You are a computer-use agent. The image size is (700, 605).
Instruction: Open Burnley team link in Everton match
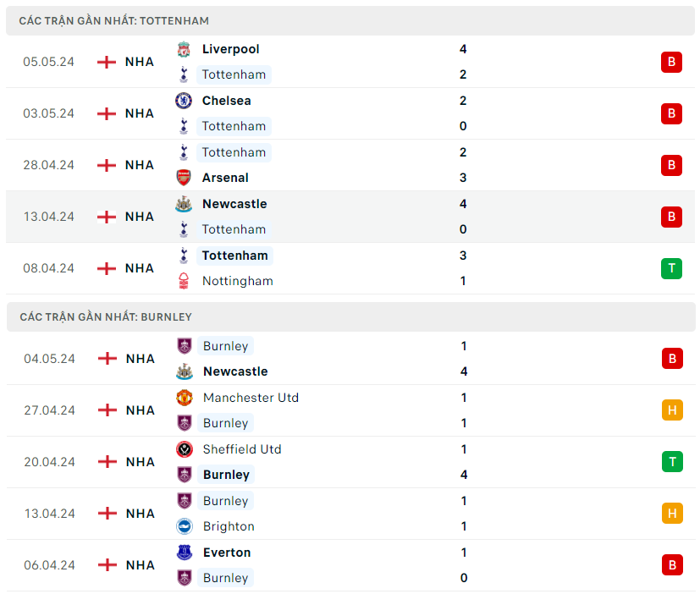pos(225,578)
